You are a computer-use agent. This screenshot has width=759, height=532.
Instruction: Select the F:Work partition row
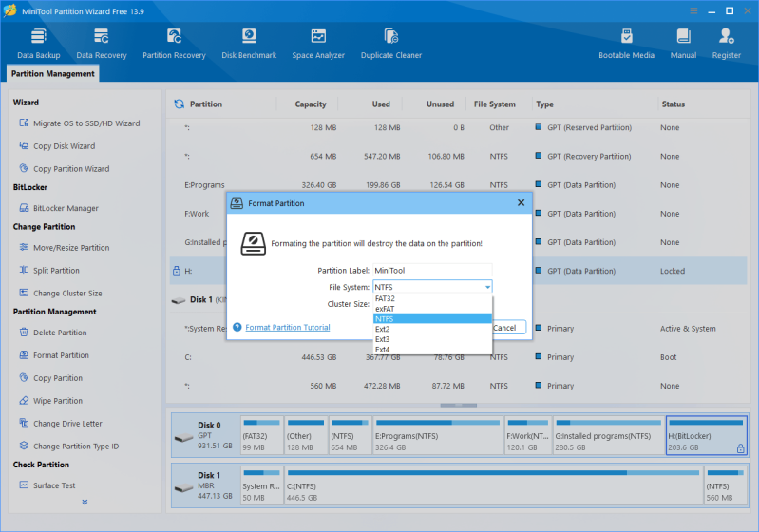click(459, 214)
